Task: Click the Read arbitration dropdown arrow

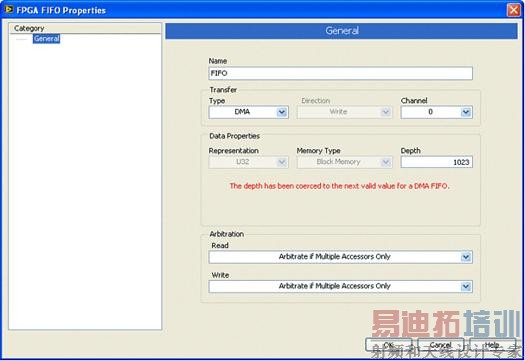Action: [466, 257]
